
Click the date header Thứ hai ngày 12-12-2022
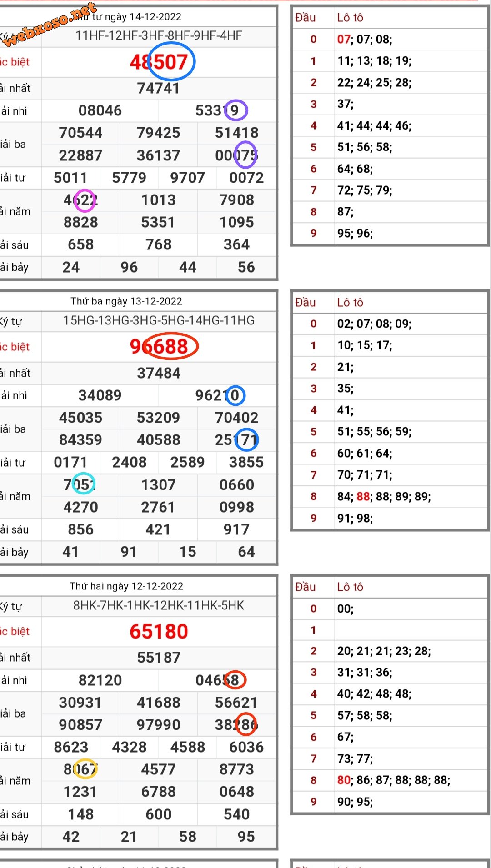(126, 586)
